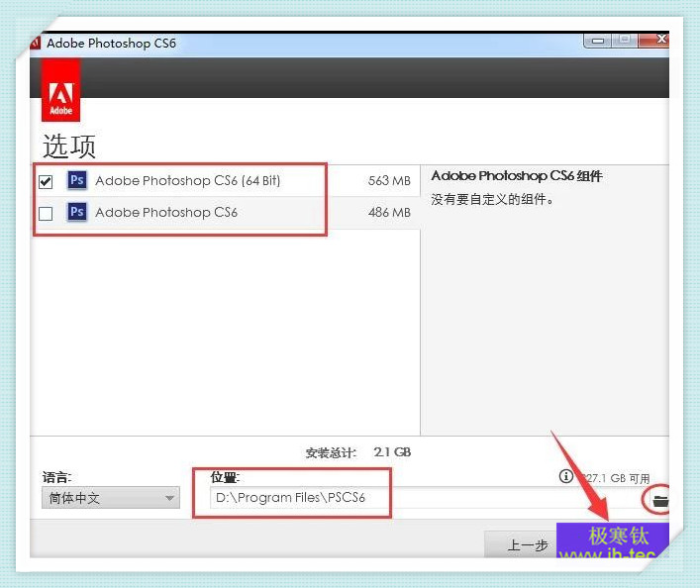Go back with the 上一步 button

[521, 544]
